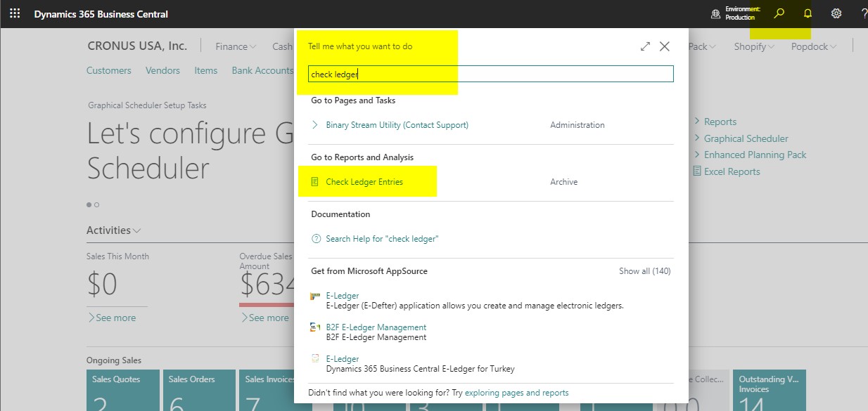The width and height of the screenshot is (868, 411).
Task: Click the Environment: Production globe icon
Action: (716, 13)
